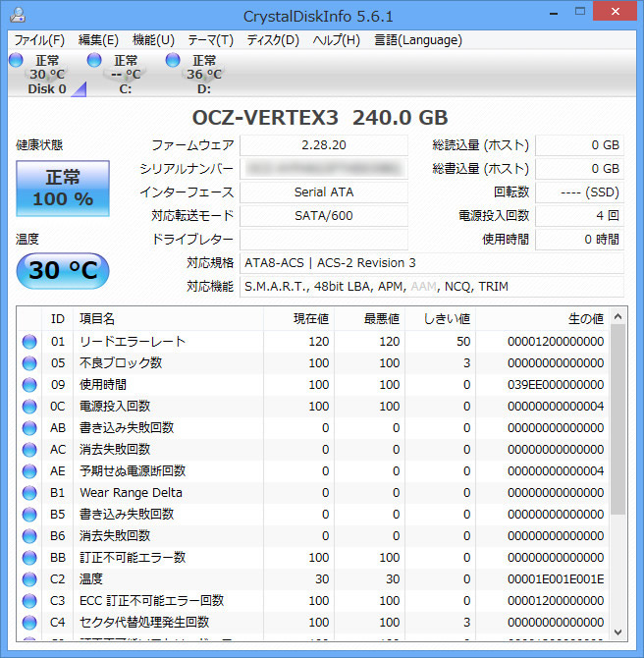Click the 30 °C temperature button
The image size is (644, 658).
[63, 270]
